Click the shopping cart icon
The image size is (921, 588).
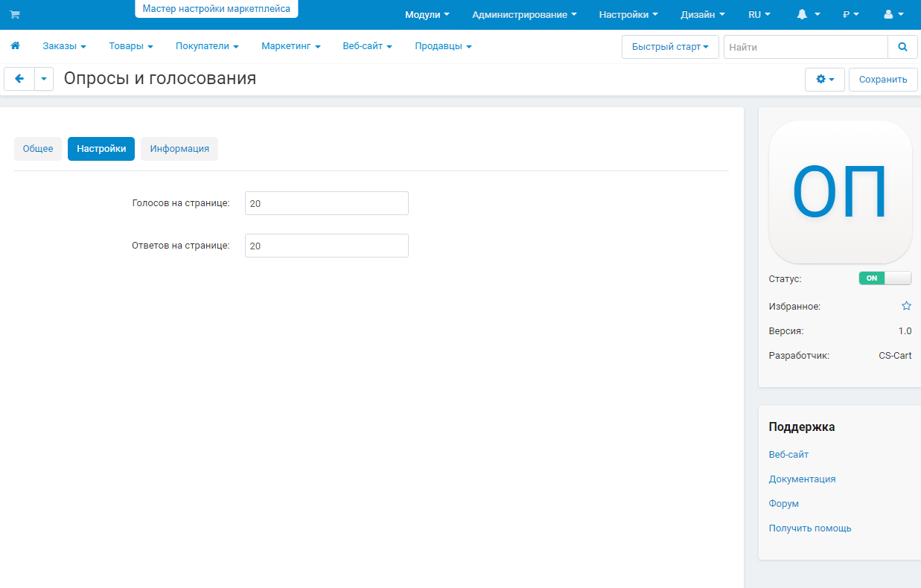pyautogui.click(x=14, y=14)
